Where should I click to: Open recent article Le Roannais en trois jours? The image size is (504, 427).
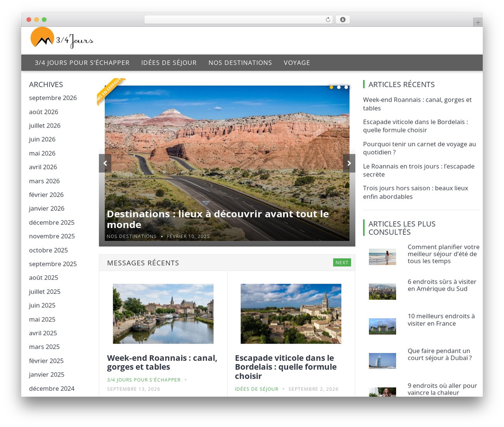coord(419,170)
